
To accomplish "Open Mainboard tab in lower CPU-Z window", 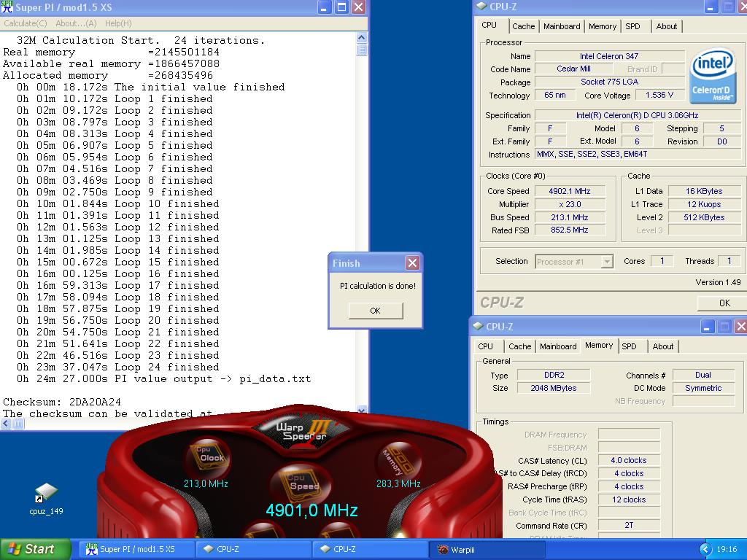I will pyautogui.click(x=558, y=346).
